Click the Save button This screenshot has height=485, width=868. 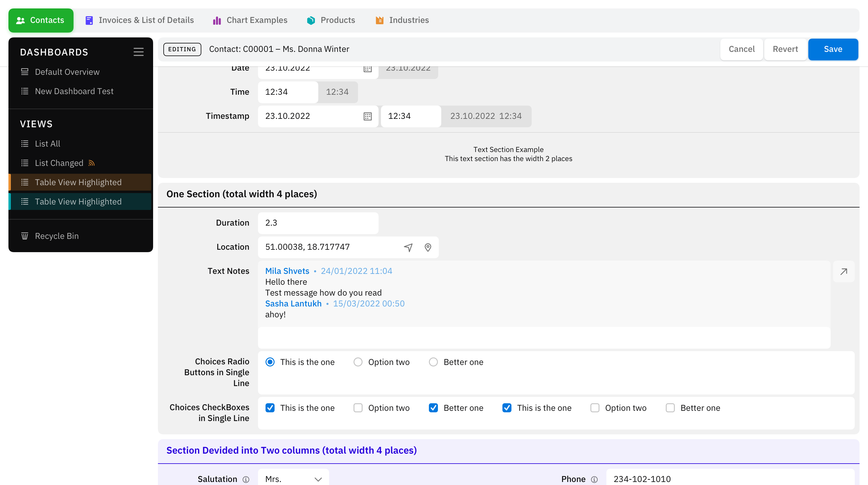[833, 49]
